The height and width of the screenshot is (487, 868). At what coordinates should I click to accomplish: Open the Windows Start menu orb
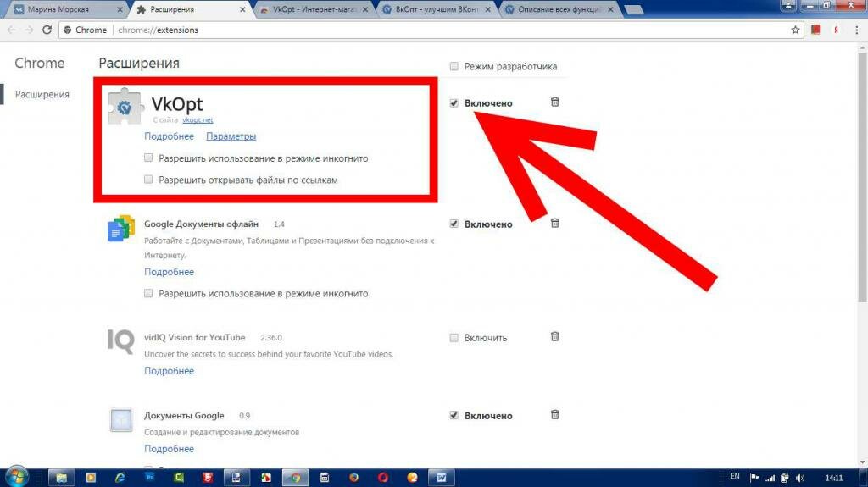[15, 477]
